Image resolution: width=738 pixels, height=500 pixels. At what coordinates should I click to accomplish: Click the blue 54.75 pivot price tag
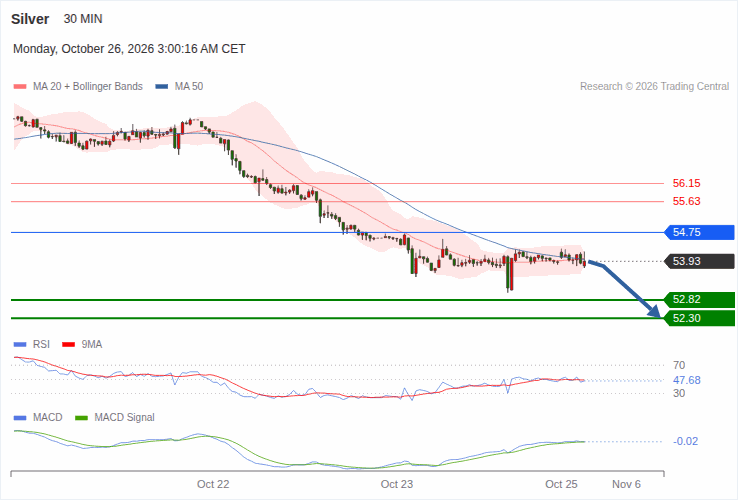point(699,232)
